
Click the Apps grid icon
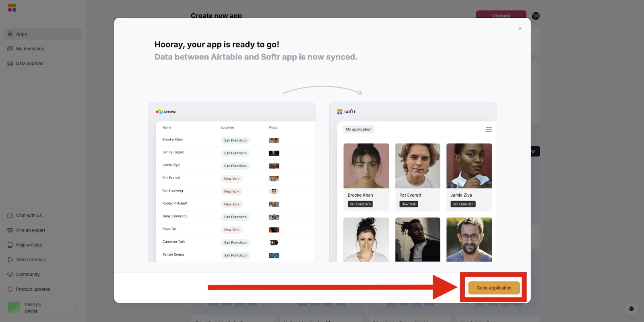10,34
